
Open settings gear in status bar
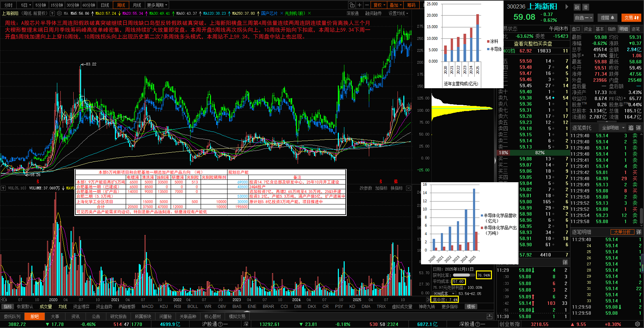(638, 324)
